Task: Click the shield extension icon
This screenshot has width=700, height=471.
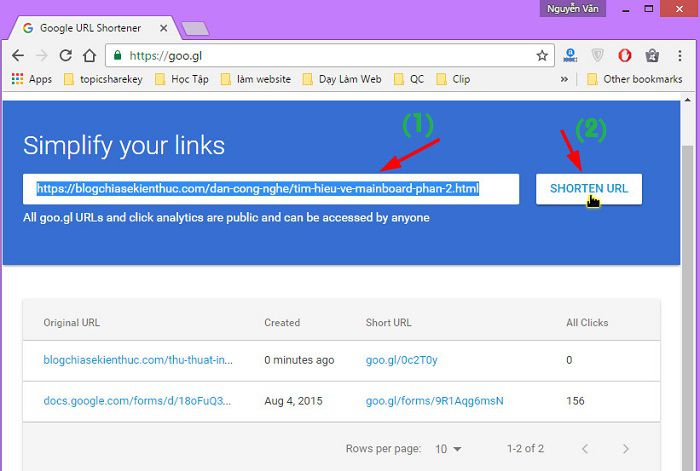Action: [x=597, y=55]
